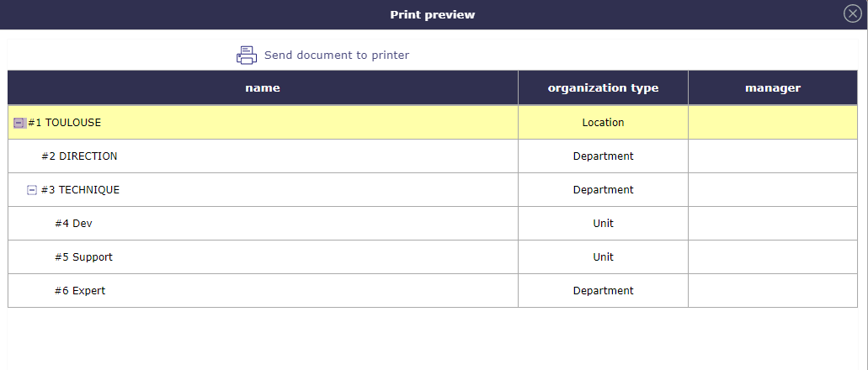Close the Print preview dialog
Viewport: 868px width, 370px height.
click(x=852, y=13)
